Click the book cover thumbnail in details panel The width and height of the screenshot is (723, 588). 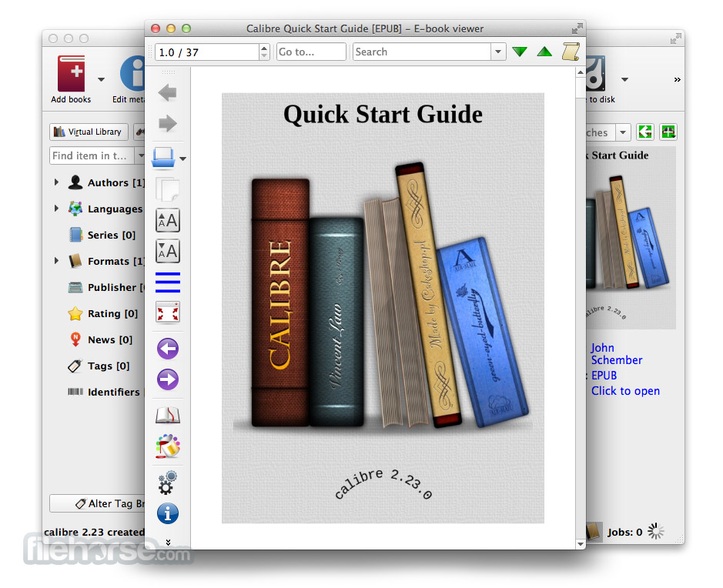click(x=631, y=238)
